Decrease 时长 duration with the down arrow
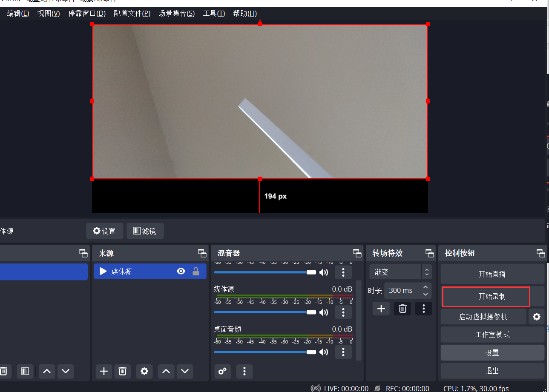Viewport: 549px width, 392px height. coord(425,294)
